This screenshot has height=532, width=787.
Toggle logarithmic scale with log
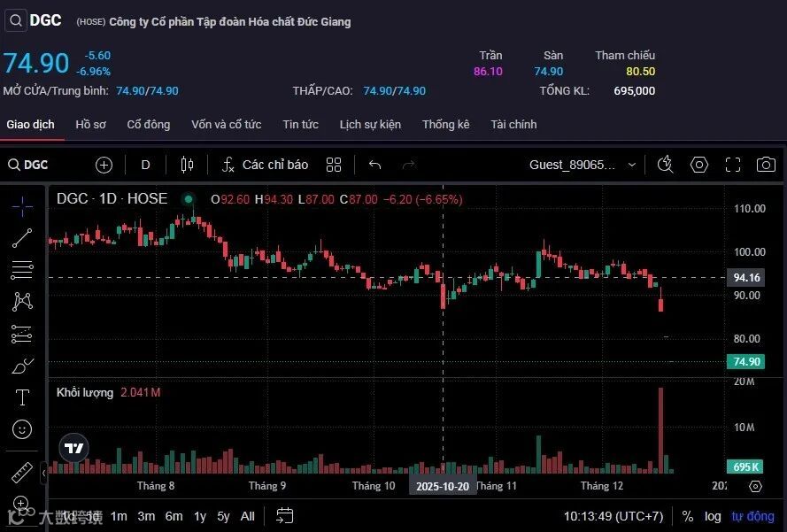click(x=713, y=516)
